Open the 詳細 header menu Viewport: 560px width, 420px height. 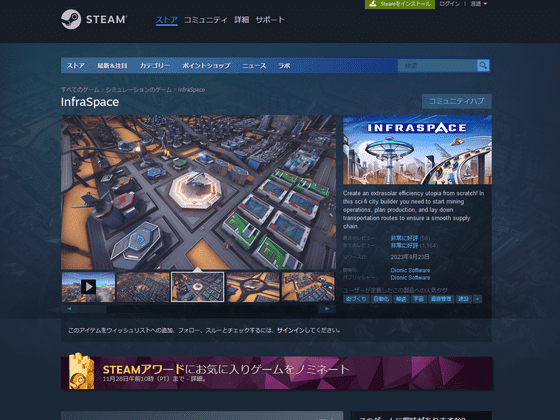click(x=241, y=20)
